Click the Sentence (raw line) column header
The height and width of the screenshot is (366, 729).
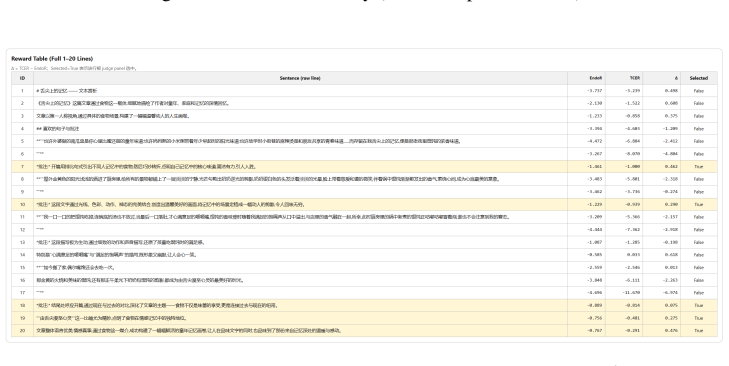(x=300, y=78)
